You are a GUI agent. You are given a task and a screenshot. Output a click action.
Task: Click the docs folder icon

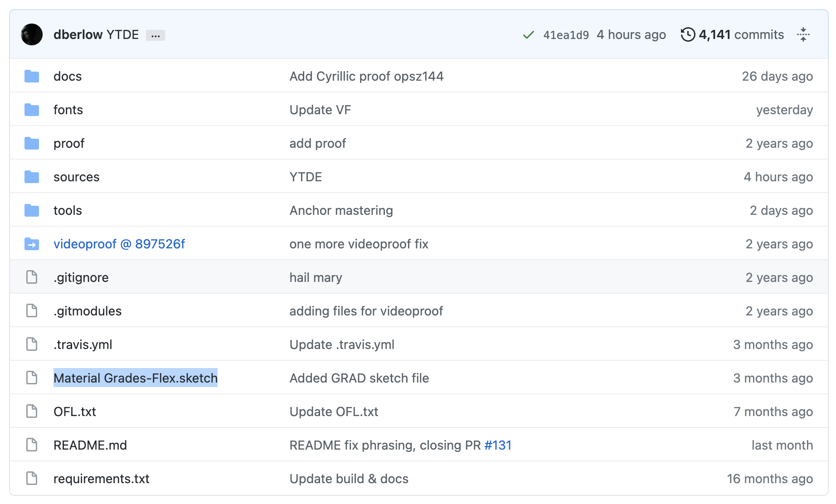[32, 76]
